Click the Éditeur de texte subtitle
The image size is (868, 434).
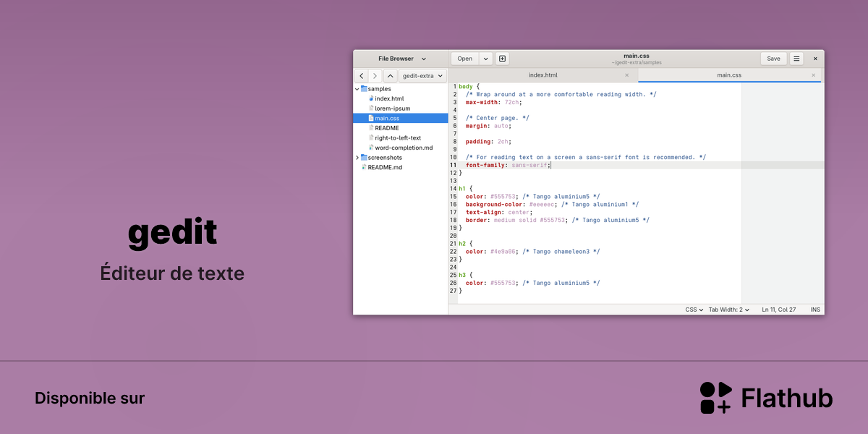(x=172, y=273)
